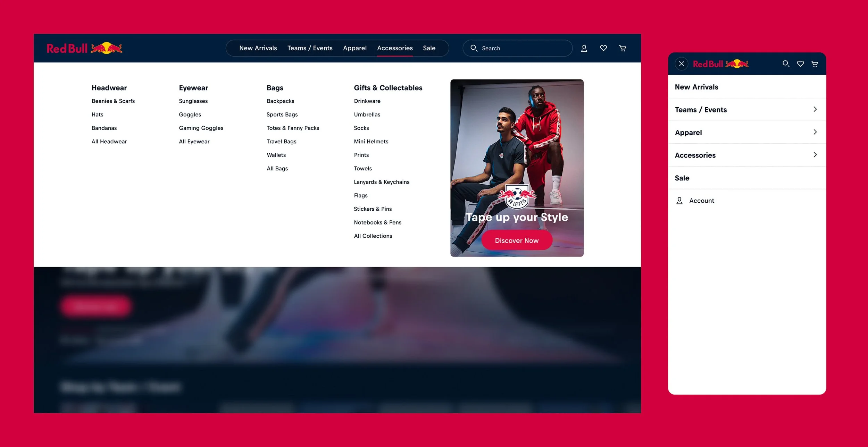Viewport: 868px width, 447px height.
Task: Go to Gaming Goggles category
Action: tap(201, 128)
